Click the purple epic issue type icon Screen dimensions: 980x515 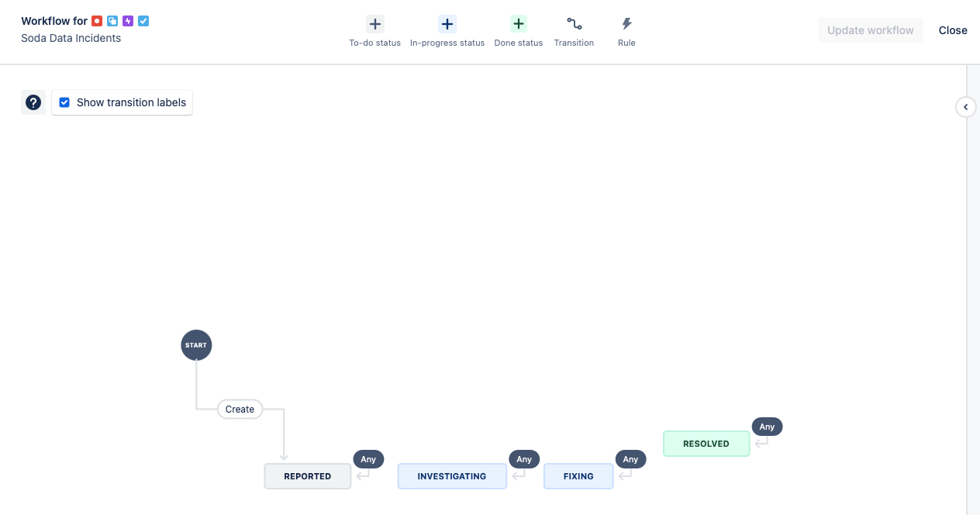pos(128,21)
